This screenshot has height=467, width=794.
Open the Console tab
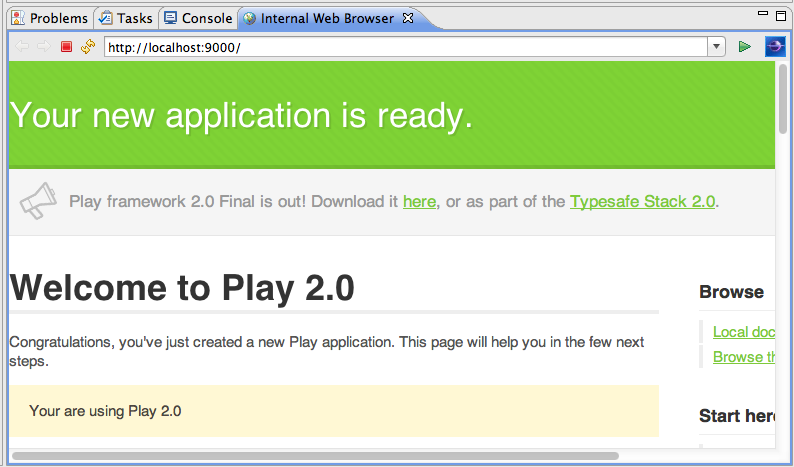198,18
